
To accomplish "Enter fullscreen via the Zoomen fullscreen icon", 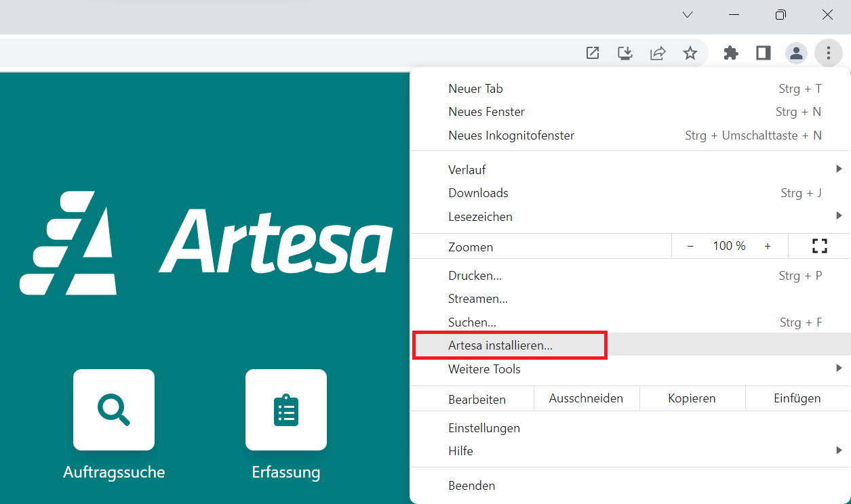I will click(820, 246).
